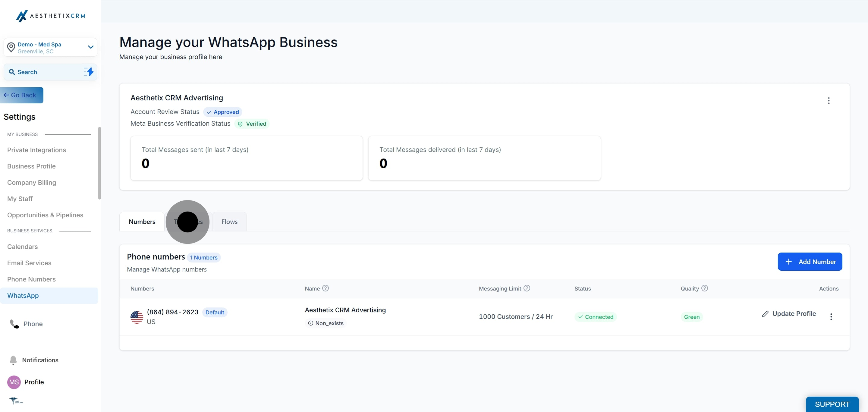
Task: Open Business Profile settings
Action: [31, 166]
